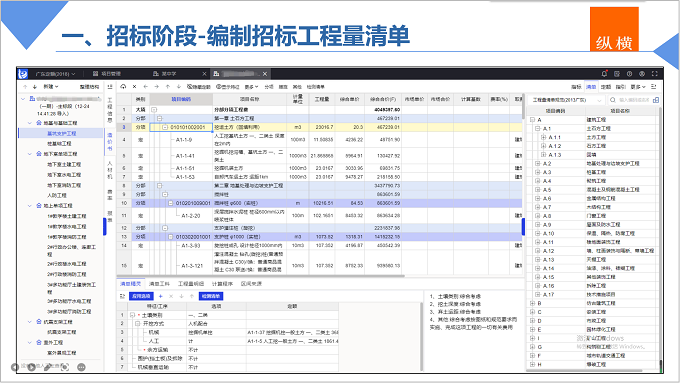The height and width of the screenshot is (384, 680).
Task: Click the note icon next to the bell
Action: tap(617, 74)
